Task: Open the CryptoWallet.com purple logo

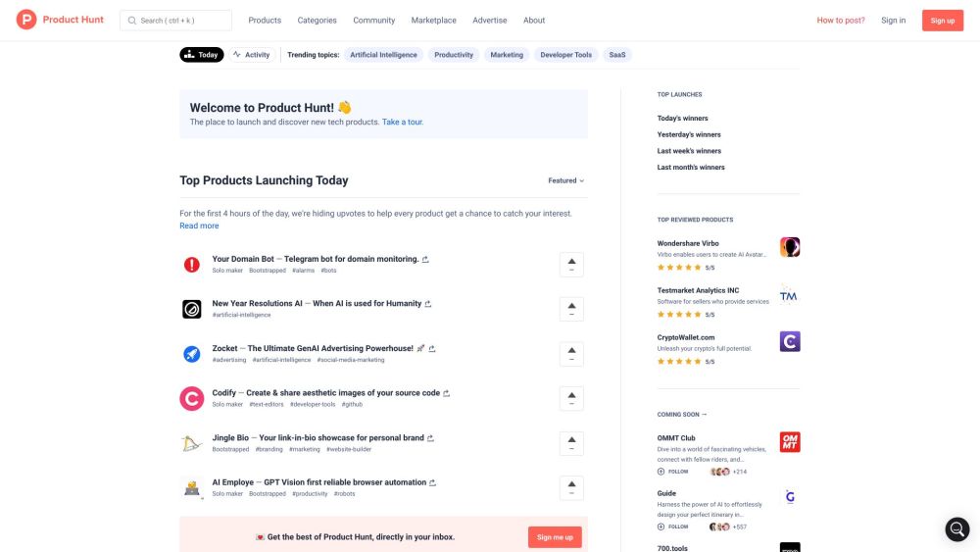Action: tap(790, 341)
